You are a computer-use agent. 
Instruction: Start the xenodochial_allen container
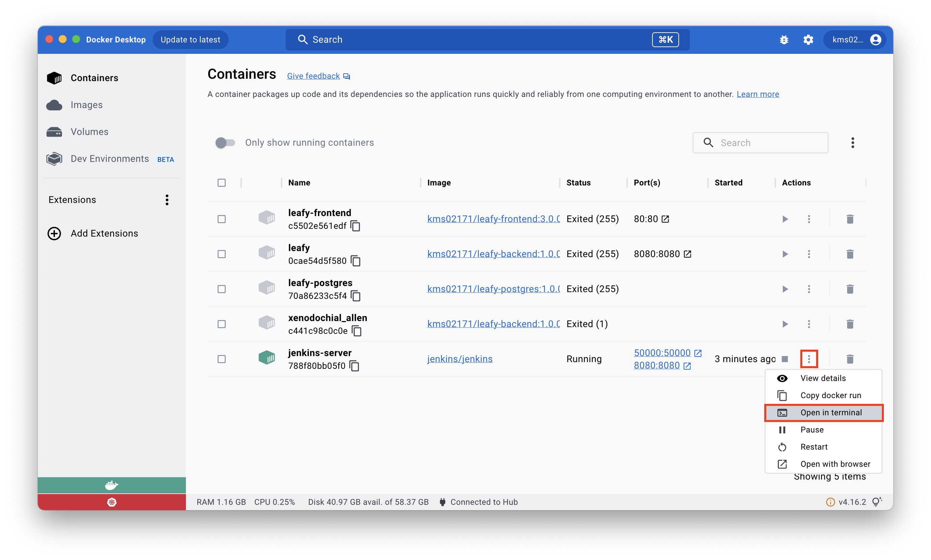(785, 324)
